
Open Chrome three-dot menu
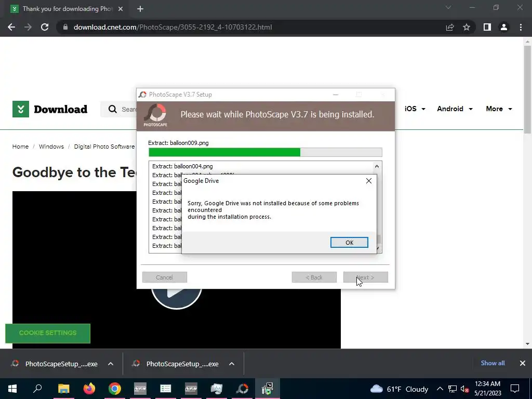[521, 27]
